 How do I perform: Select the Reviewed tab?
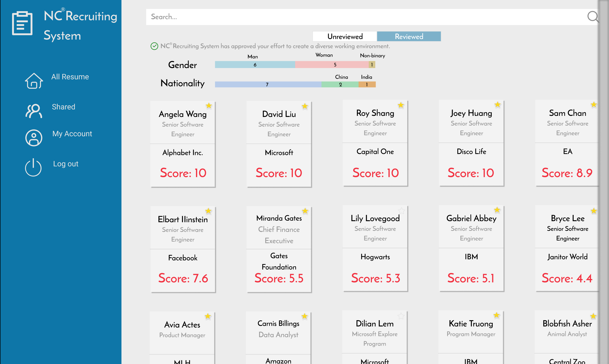point(409,37)
